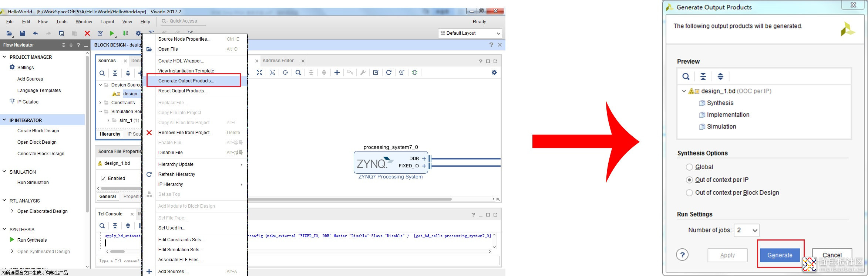
Task: Click the Apply button in dialog
Action: 727,255
